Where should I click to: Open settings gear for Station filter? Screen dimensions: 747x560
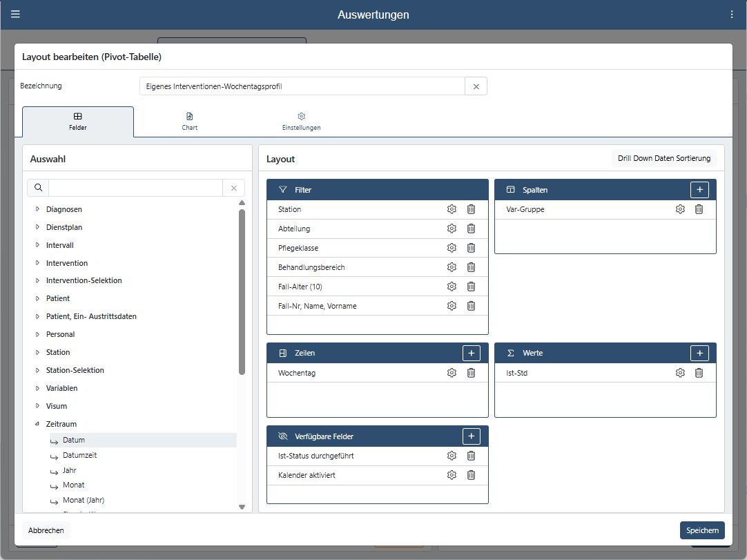point(452,209)
